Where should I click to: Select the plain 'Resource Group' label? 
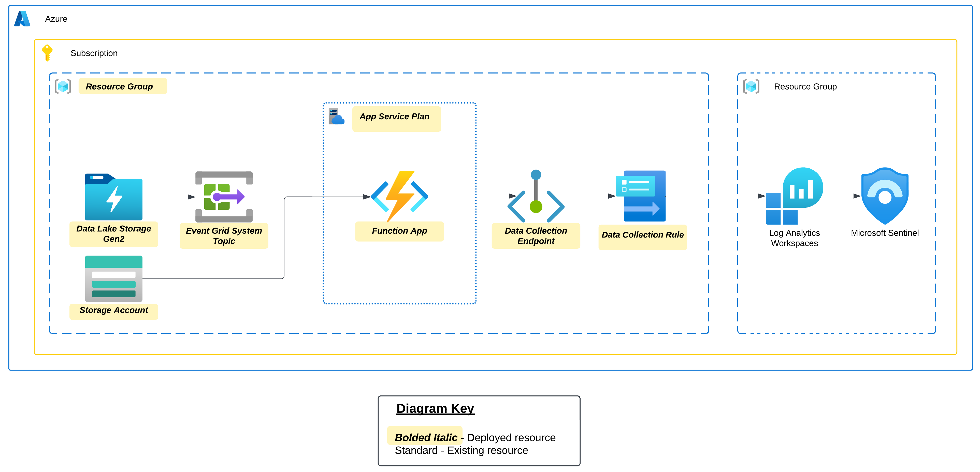pos(805,86)
